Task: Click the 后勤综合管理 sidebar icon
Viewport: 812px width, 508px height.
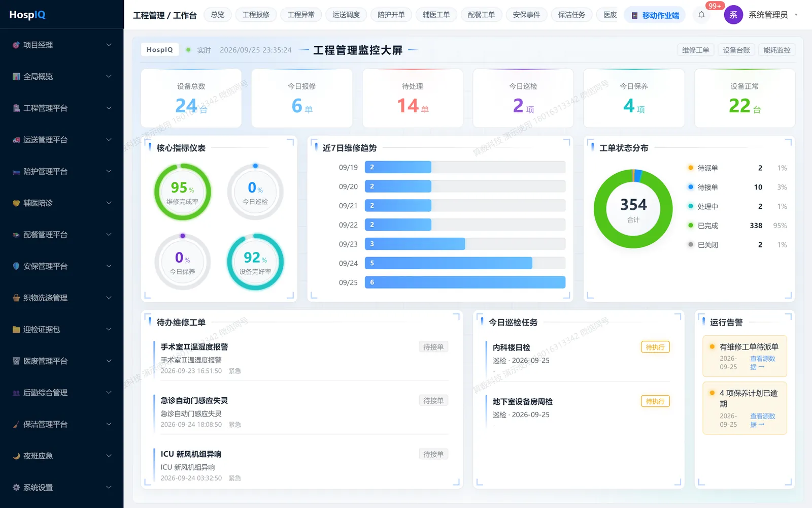Action: point(16,393)
